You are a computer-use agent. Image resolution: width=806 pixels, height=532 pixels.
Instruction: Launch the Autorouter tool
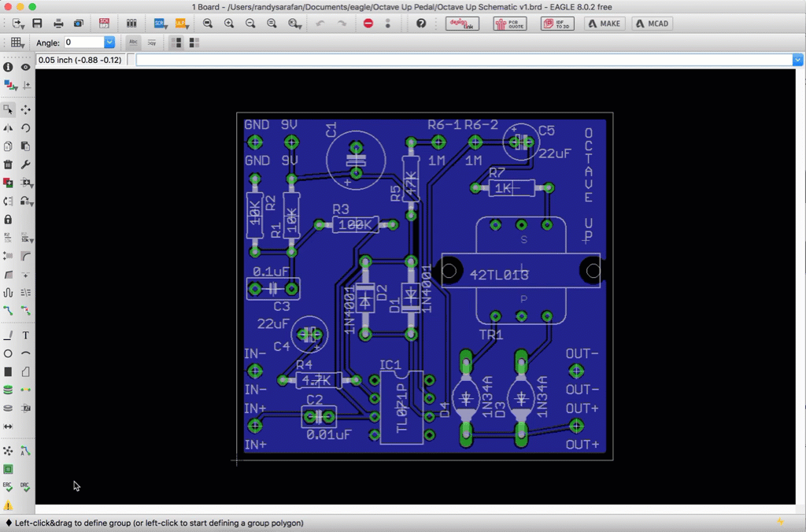coord(25,451)
